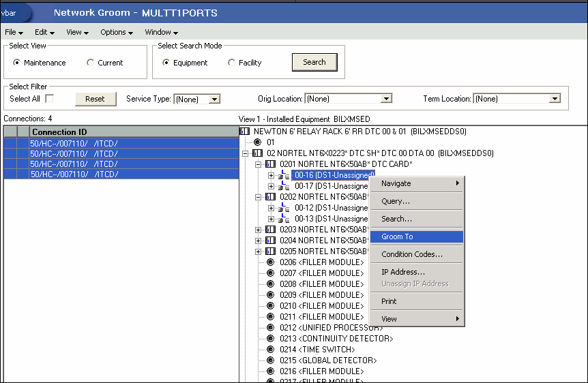Choose IP Address... in context menu
The height and width of the screenshot is (383, 588).
[x=417, y=272]
